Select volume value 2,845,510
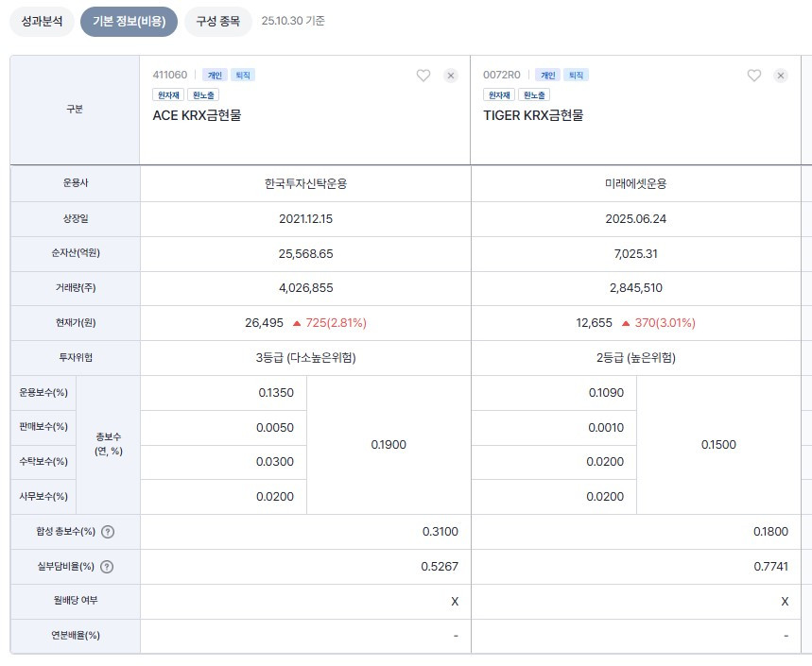Viewport: 812px width, 666px height. point(636,288)
